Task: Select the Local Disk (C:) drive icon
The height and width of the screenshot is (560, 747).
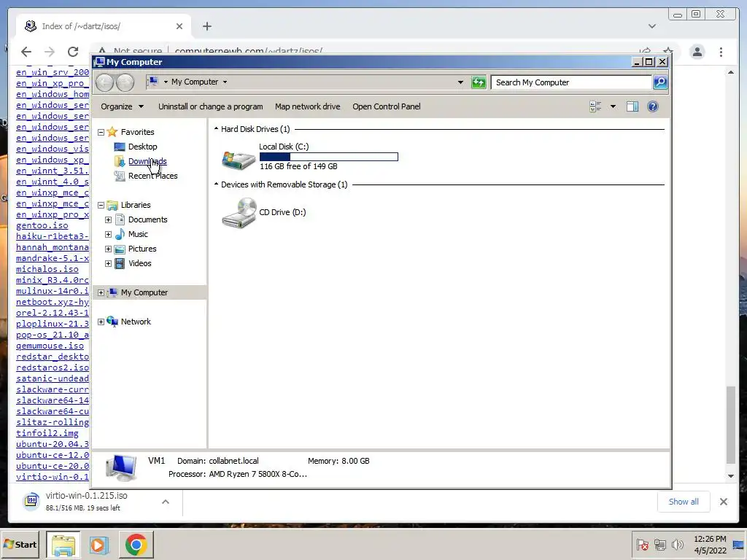Action: tap(239, 160)
